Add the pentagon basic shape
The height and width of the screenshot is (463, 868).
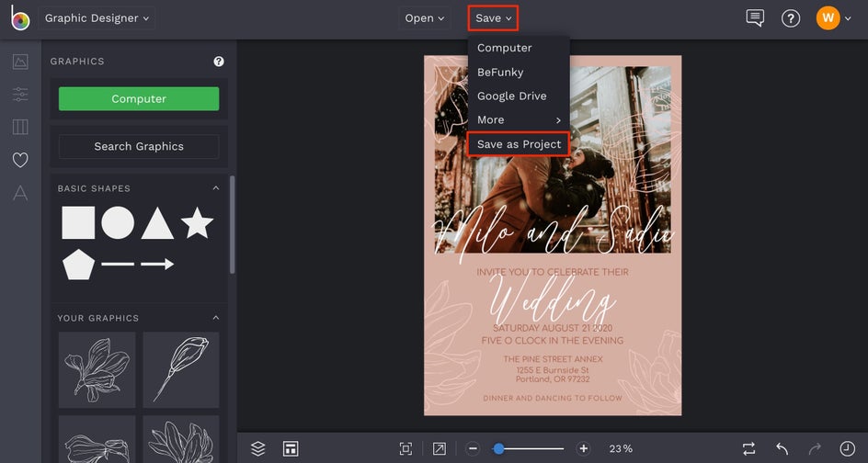pyautogui.click(x=78, y=265)
